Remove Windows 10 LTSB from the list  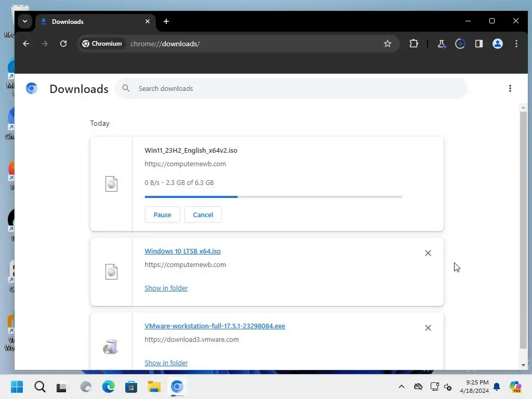[428, 253]
